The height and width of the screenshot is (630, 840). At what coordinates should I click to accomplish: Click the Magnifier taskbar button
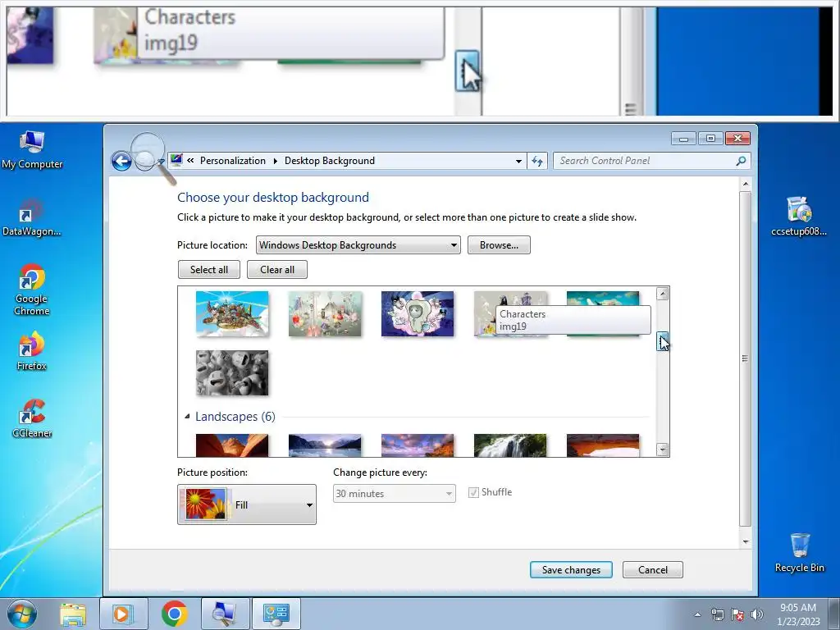point(225,614)
